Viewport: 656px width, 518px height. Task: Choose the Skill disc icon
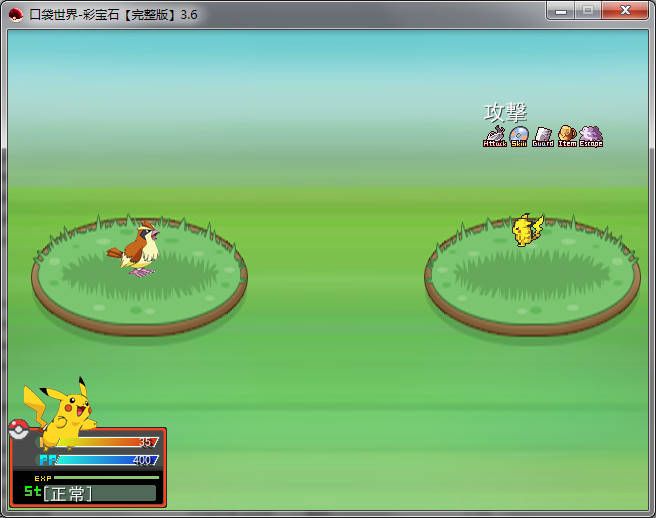pos(519,136)
